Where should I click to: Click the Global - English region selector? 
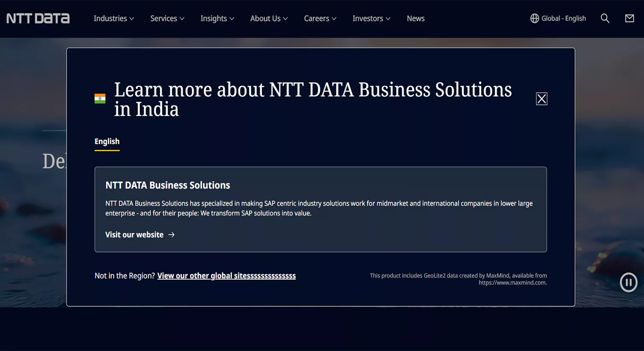click(563, 18)
